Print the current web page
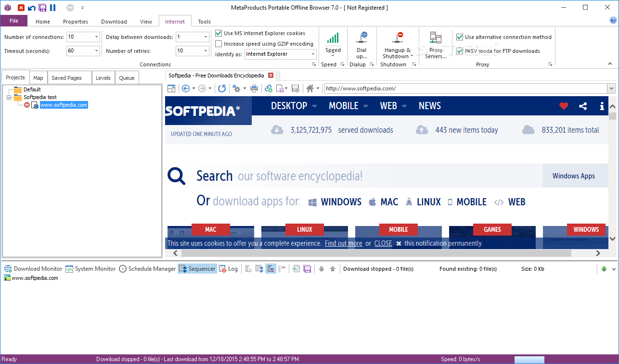 [x=255, y=88]
